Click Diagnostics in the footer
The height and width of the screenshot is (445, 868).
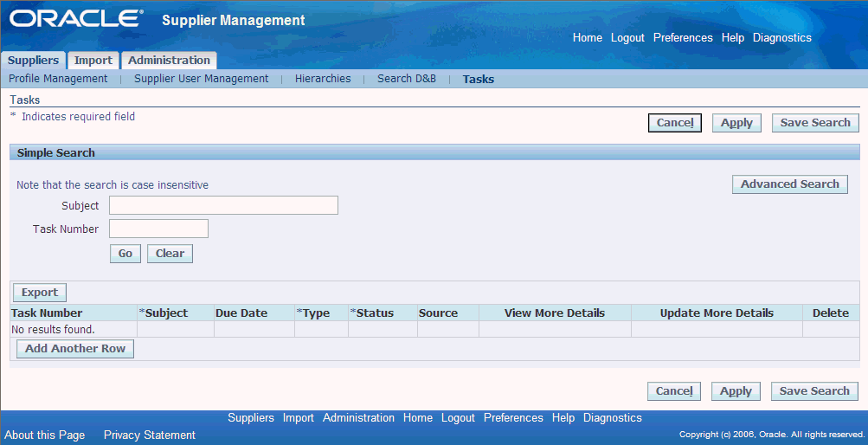tap(612, 418)
